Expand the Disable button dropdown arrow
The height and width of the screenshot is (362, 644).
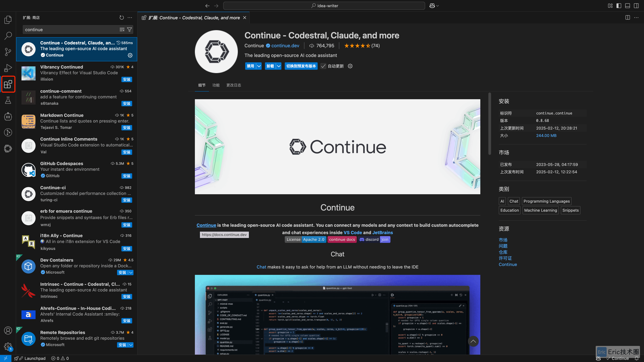click(x=259, y=66)
